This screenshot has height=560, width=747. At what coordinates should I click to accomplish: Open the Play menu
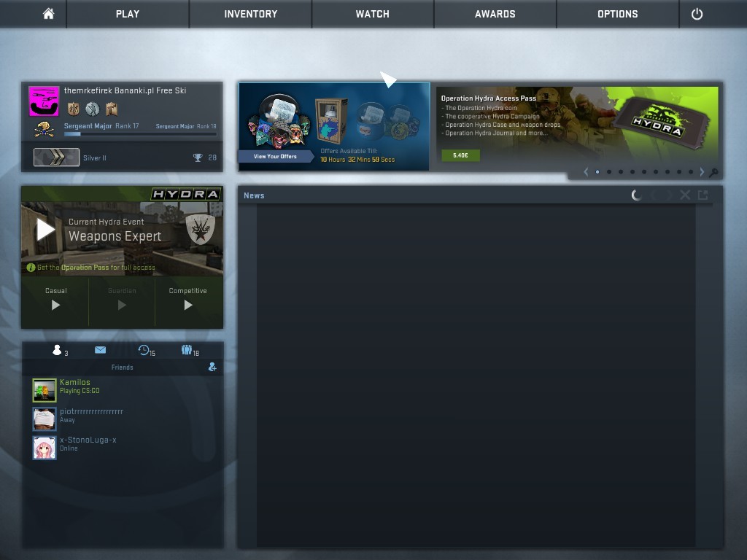(x=128, y=14)
